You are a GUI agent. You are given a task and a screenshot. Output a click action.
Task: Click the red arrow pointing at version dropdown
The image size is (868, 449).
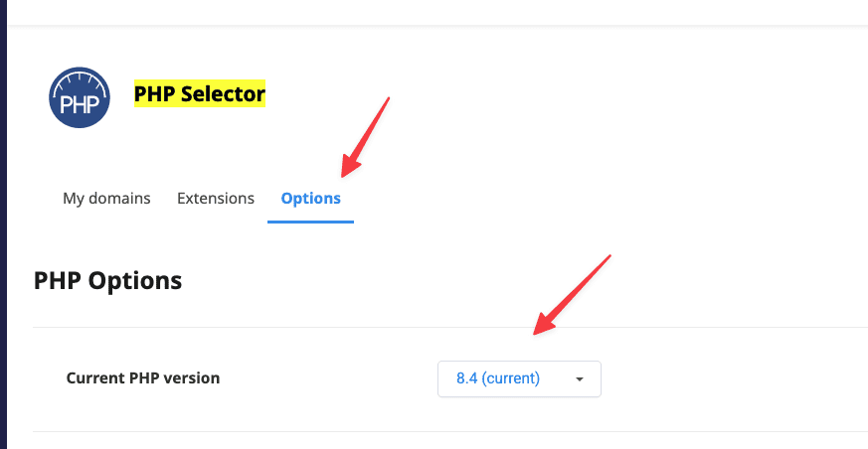tap(572, 295)
